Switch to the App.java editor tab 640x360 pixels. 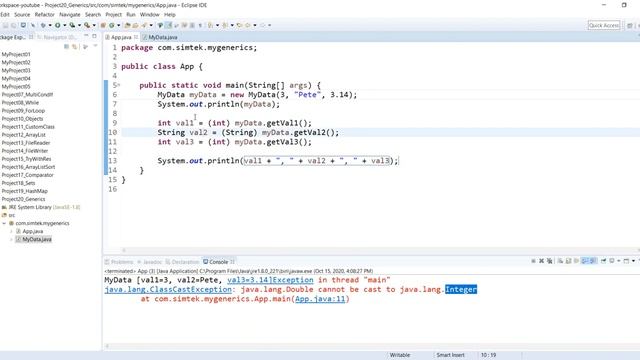[x=121, y=37]
